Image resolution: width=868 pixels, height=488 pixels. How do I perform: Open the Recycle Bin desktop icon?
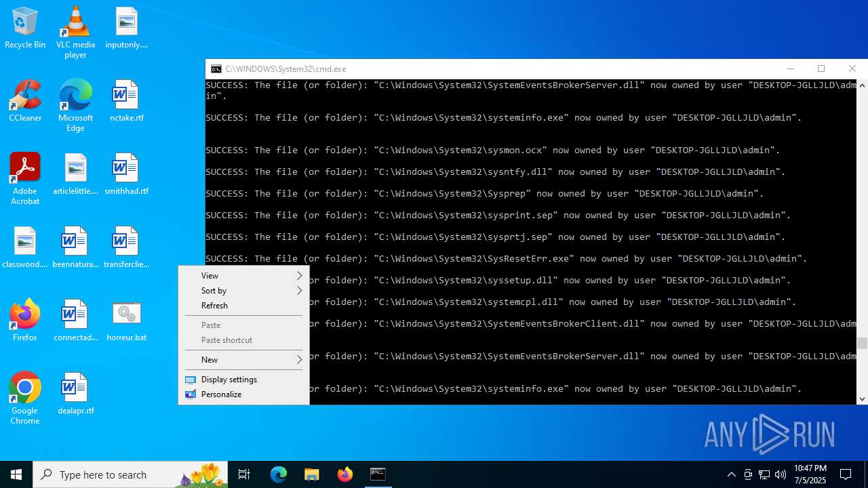[x=25, y=28]
